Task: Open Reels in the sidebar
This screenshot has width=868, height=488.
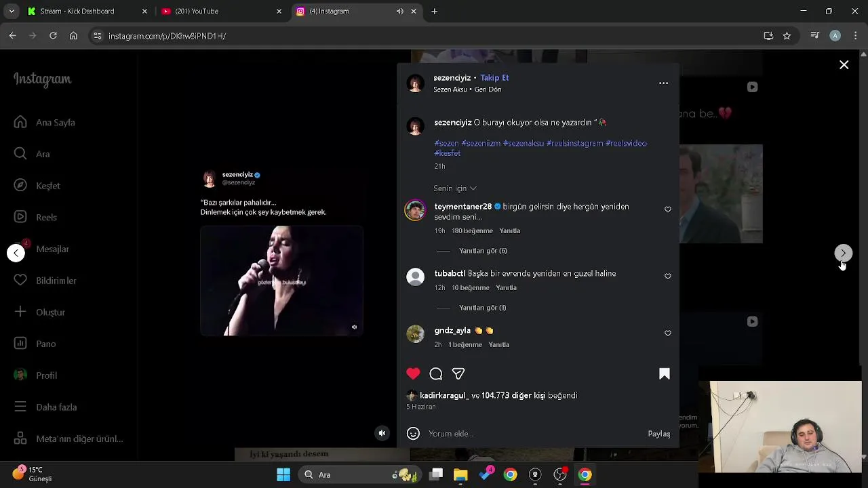Action: 35,217
